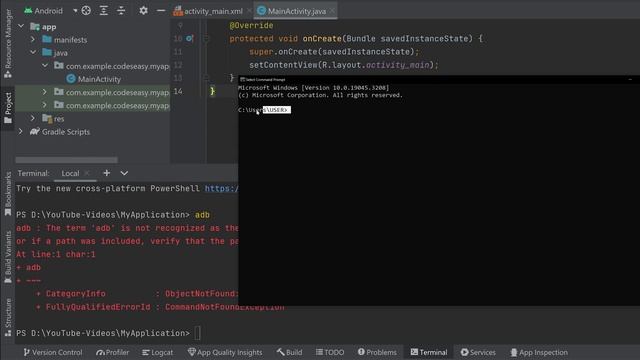
Task: Open Services tool window
Action: pos(478,352)
